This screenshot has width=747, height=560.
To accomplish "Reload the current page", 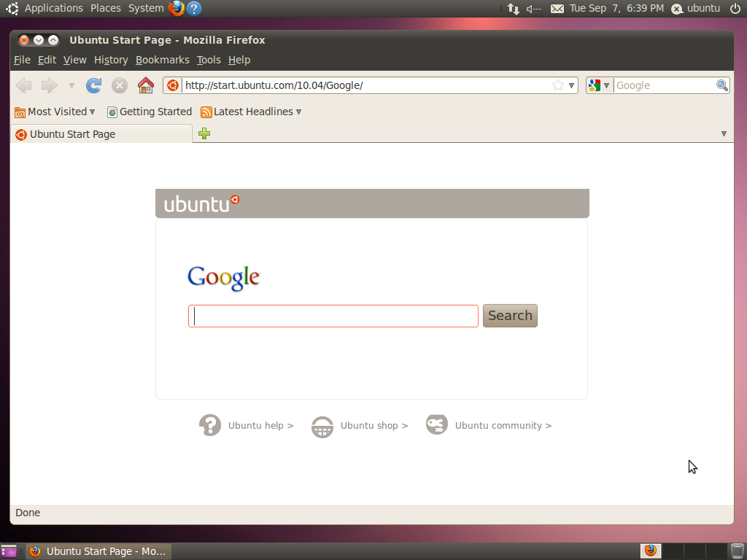I will tap(94, 86).
